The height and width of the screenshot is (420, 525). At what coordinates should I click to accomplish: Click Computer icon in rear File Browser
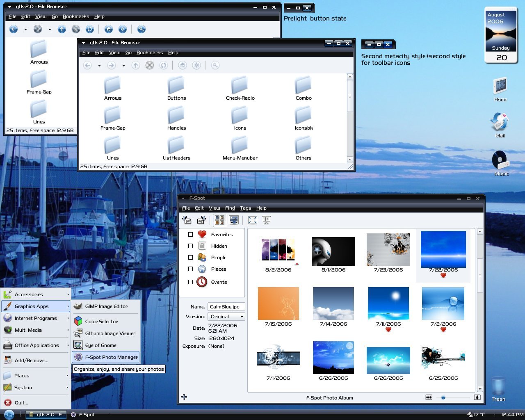[x=122, y=29]
